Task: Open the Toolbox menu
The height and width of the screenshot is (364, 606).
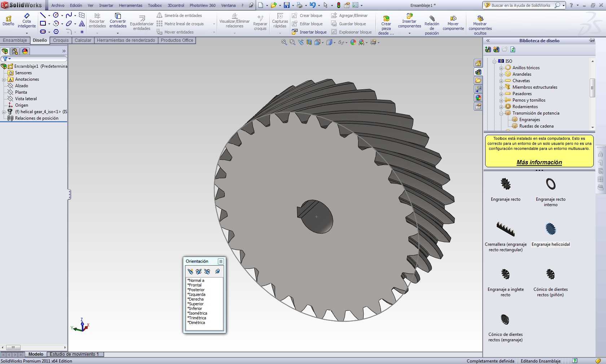Action: [155, 5]
